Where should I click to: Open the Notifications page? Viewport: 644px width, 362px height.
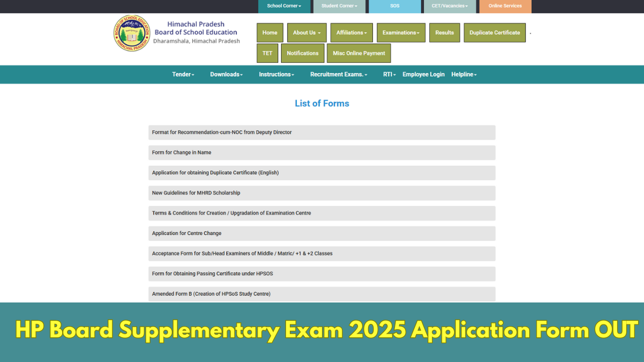click(303, 53)
